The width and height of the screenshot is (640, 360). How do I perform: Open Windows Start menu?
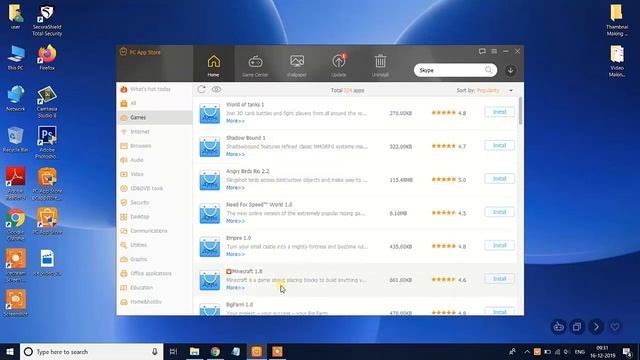tap(10, 351)
